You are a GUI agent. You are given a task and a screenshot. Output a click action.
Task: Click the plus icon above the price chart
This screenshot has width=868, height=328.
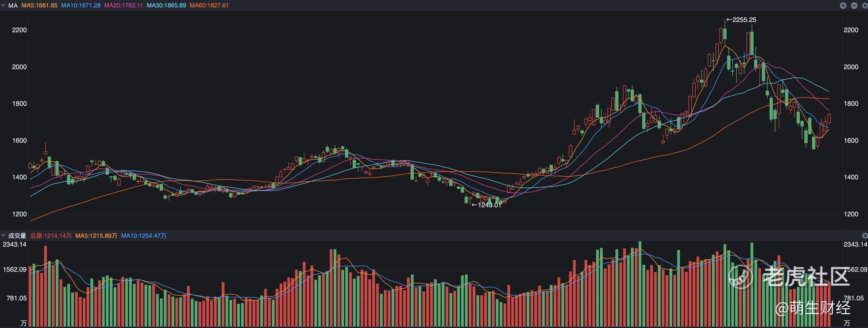tap(843, 6)
